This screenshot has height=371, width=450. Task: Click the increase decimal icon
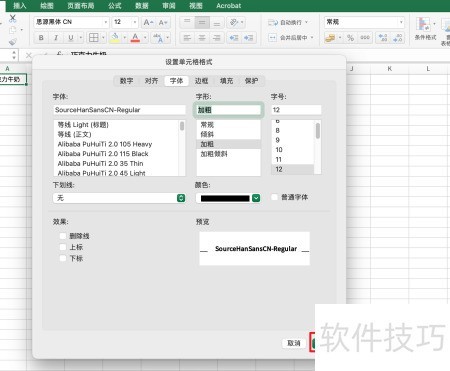[x=383, y=38]
